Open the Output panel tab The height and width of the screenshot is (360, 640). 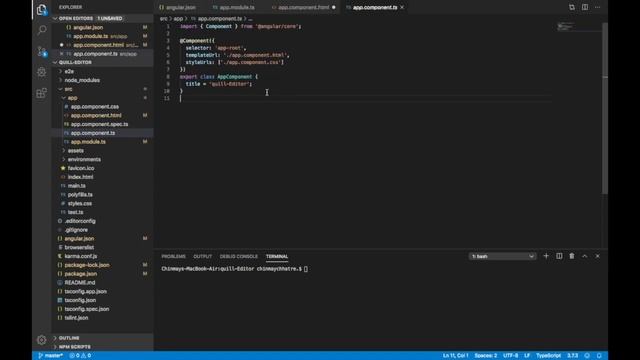click(202, 256)
